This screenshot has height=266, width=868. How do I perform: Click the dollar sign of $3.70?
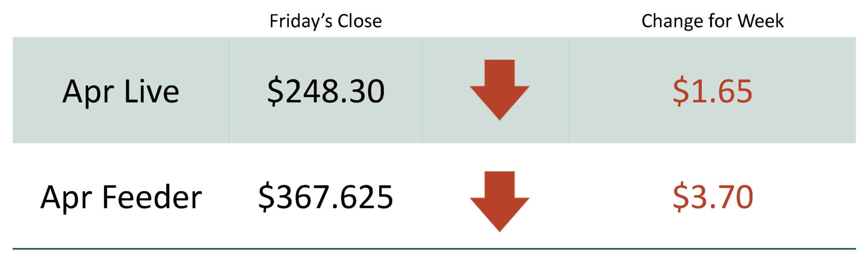pos(680,197)
